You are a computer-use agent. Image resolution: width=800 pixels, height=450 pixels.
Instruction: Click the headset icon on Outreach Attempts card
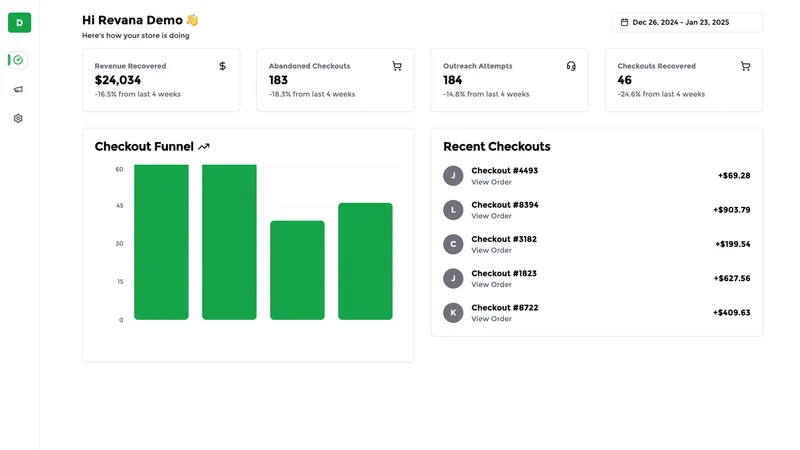pyautogui.click(x=571, y=66)
